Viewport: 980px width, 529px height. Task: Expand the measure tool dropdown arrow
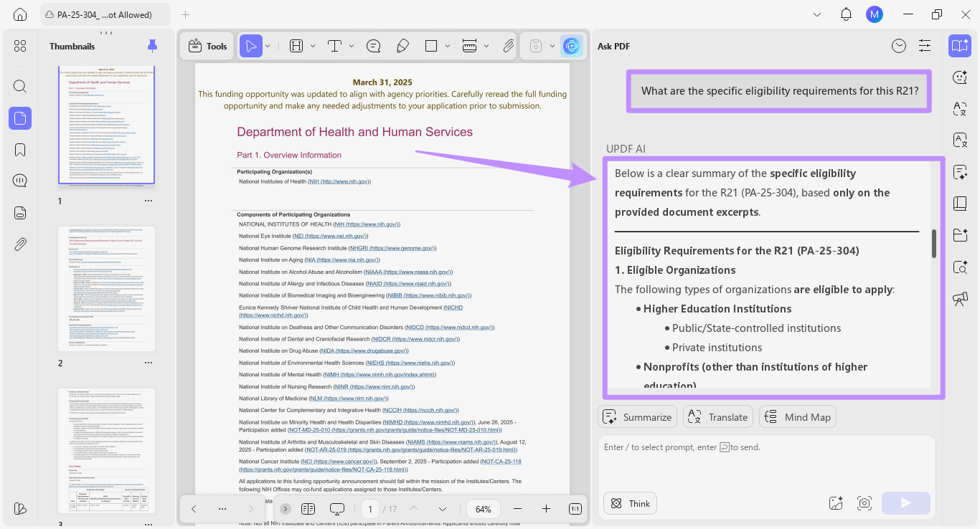486,46
